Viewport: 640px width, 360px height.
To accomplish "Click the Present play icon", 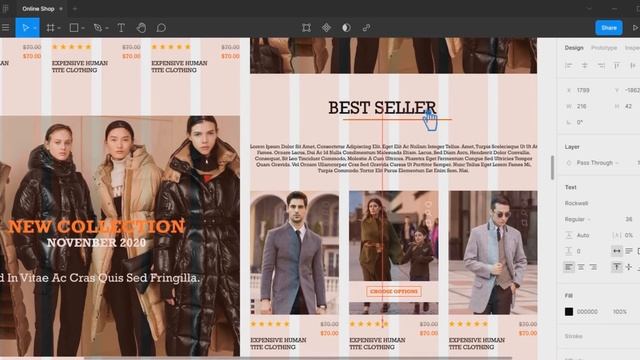I will pyautogui.click(x=636, y=28).
